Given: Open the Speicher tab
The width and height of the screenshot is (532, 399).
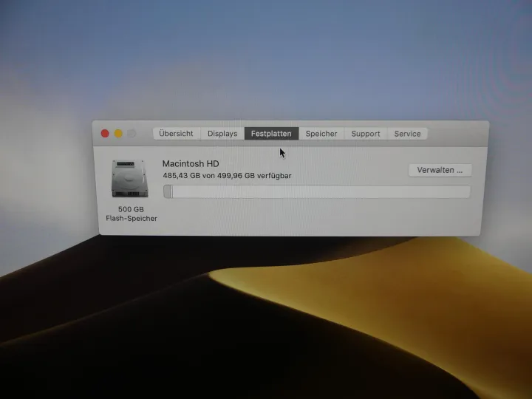Looking at the screenshot, I should coord(321,134).
